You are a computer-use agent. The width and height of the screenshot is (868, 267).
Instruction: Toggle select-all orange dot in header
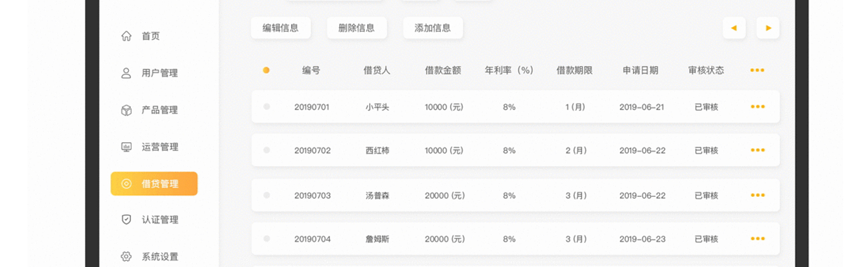pyautogui.click(x=266, y=70)
